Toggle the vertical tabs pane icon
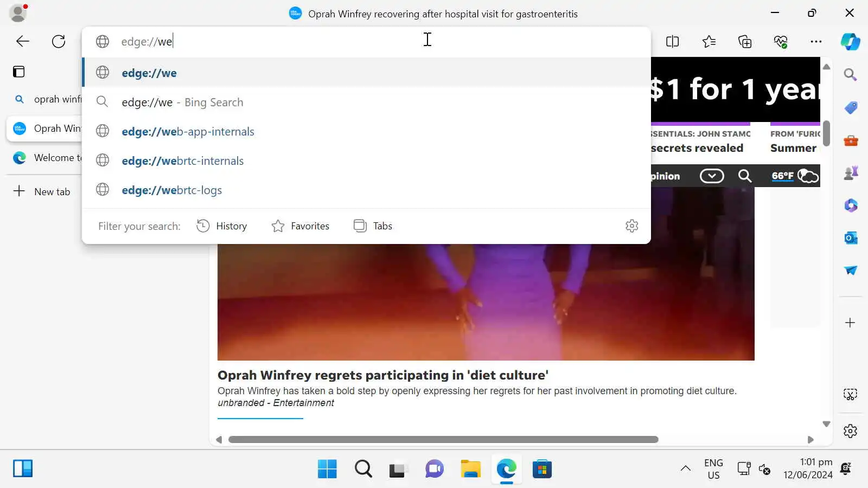This screenshot has height=488, width=868. (19, 72)
